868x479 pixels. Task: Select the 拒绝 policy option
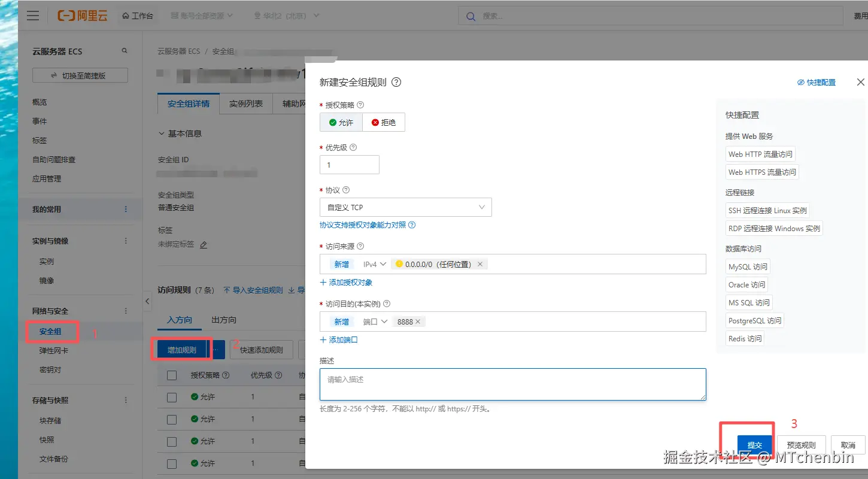[x=384, y=122]
